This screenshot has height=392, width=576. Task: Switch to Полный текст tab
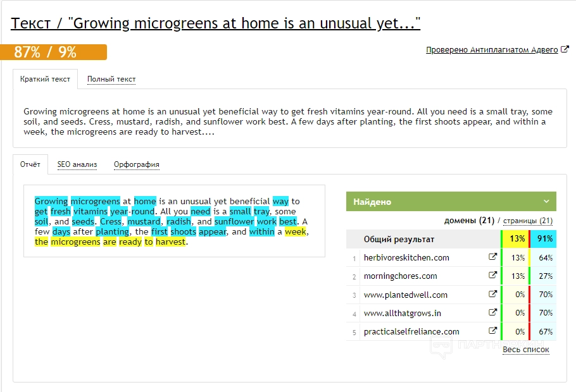click(111, 79)
